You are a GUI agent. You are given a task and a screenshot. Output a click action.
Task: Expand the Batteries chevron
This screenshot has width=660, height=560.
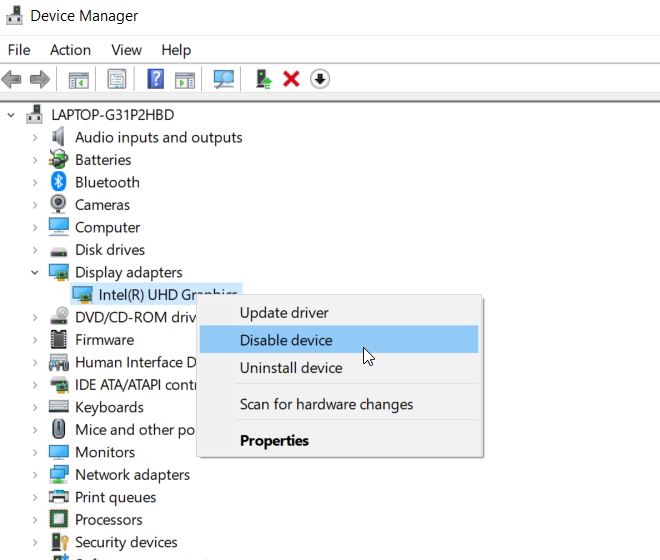pos(35,160)
